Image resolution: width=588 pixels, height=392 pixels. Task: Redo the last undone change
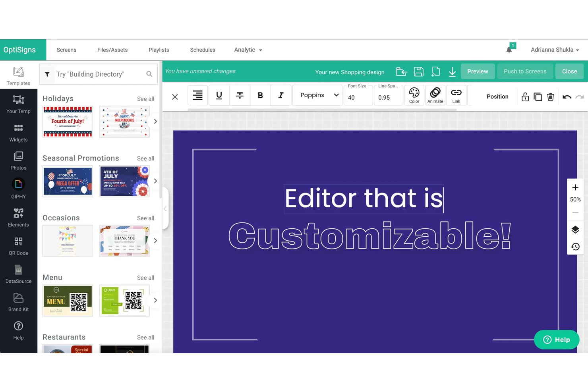(580, 97)
